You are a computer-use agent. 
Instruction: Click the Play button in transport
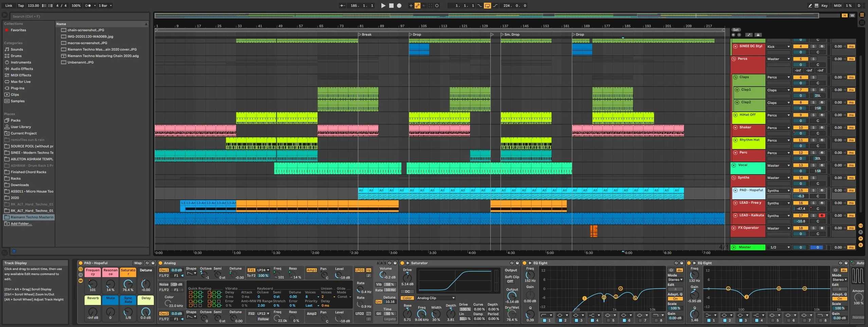(x=383, y=5)
